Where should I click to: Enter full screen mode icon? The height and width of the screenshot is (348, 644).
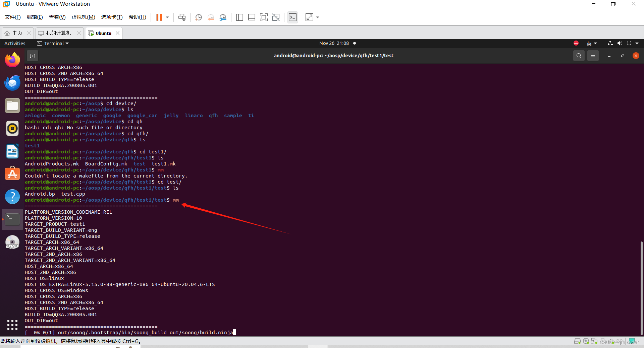coord(264,17)
